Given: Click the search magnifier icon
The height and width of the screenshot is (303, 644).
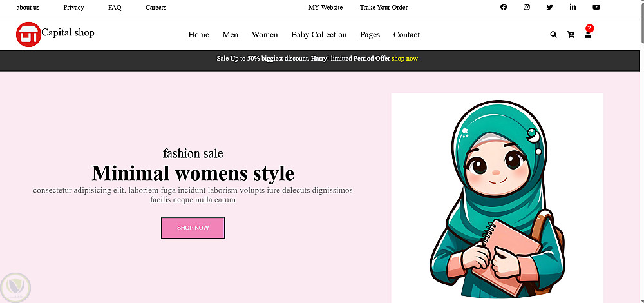Looking at the screenshot, I should (x=553, y=35).
